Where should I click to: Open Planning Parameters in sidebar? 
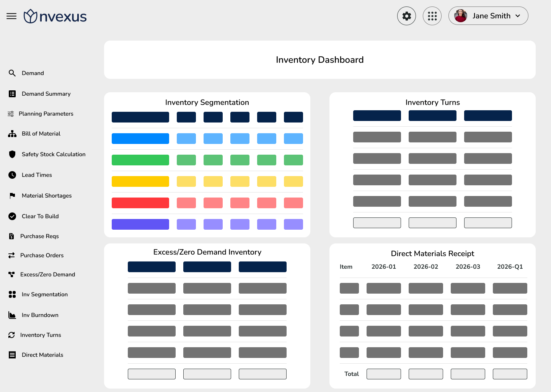(46, 114)
